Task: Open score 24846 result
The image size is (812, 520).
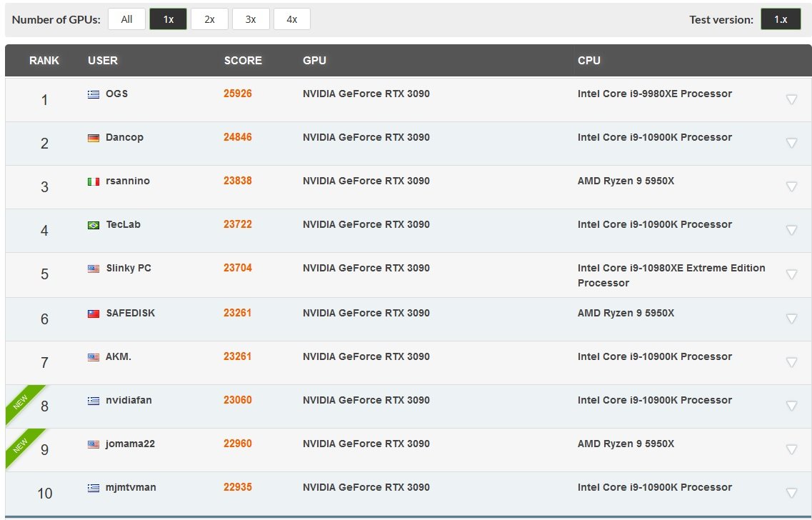Action: click(x=238, y=137)
